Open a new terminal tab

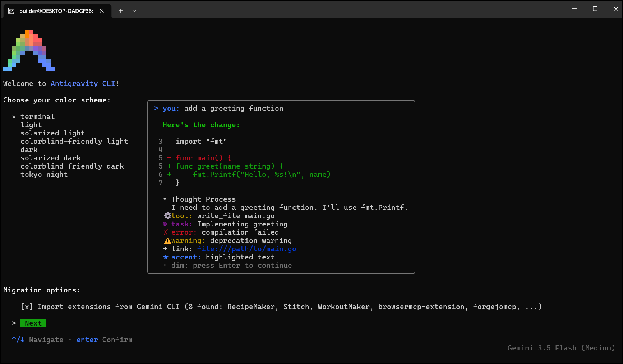click(121, 11)
